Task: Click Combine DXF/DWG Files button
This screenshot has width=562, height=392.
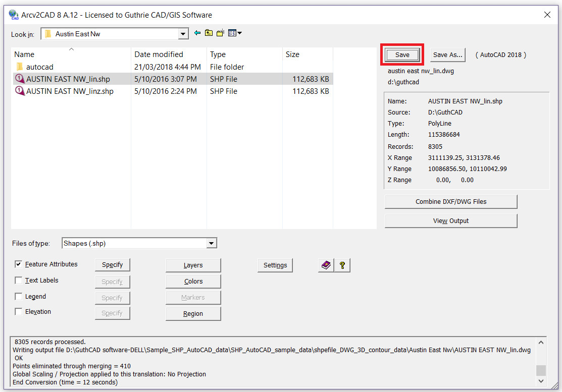Action: pos(451,201)
